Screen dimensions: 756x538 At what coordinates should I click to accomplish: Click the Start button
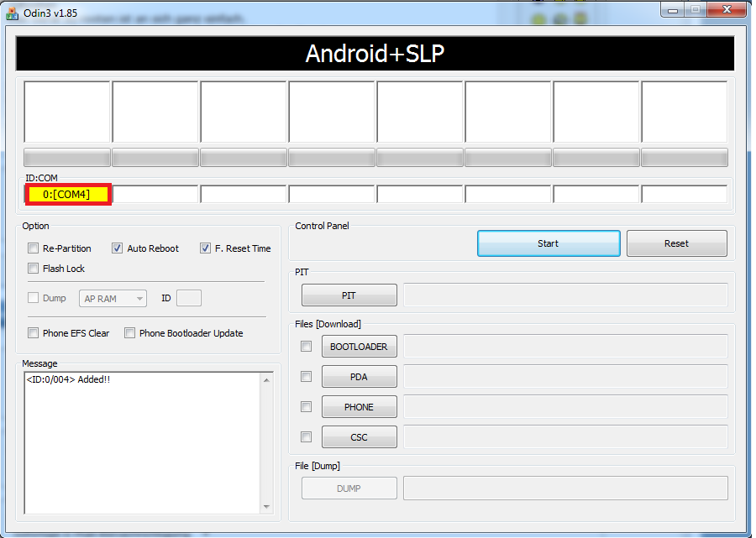point(549,243)
